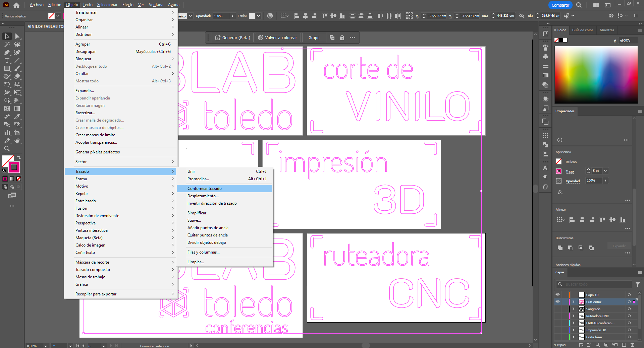Swap fill and stroke colors

tap(19, 157)
